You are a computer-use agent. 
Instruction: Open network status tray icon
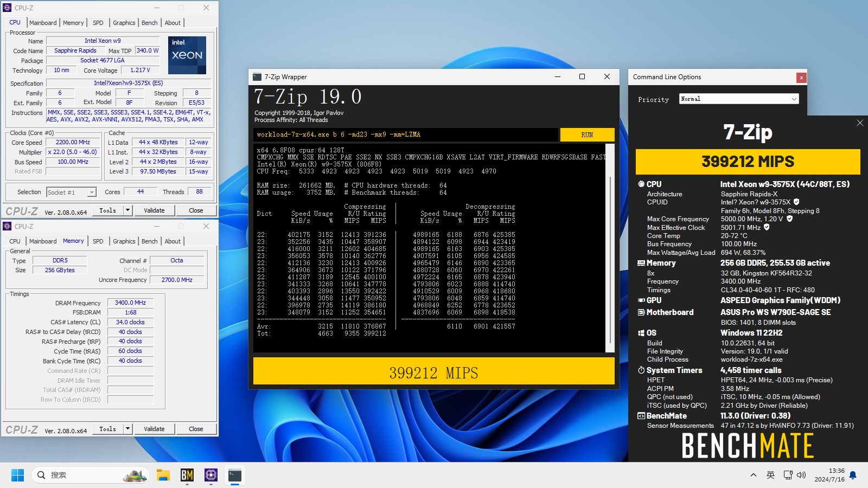788,475
